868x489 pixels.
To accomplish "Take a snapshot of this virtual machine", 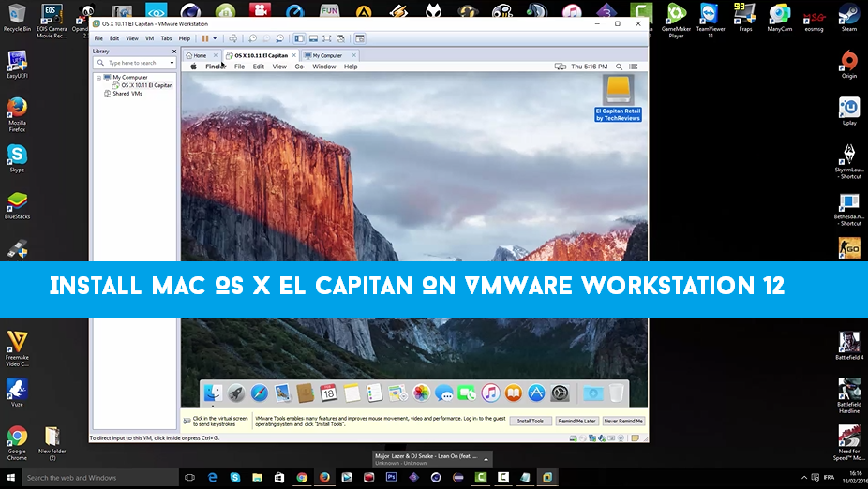I will pyautogui.click(x=252, y=38).
